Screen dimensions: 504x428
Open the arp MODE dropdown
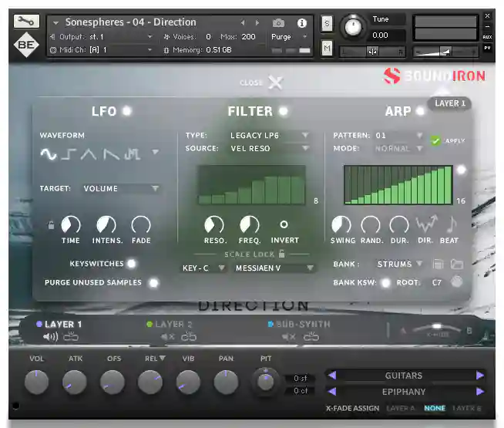tap(398, 148)
